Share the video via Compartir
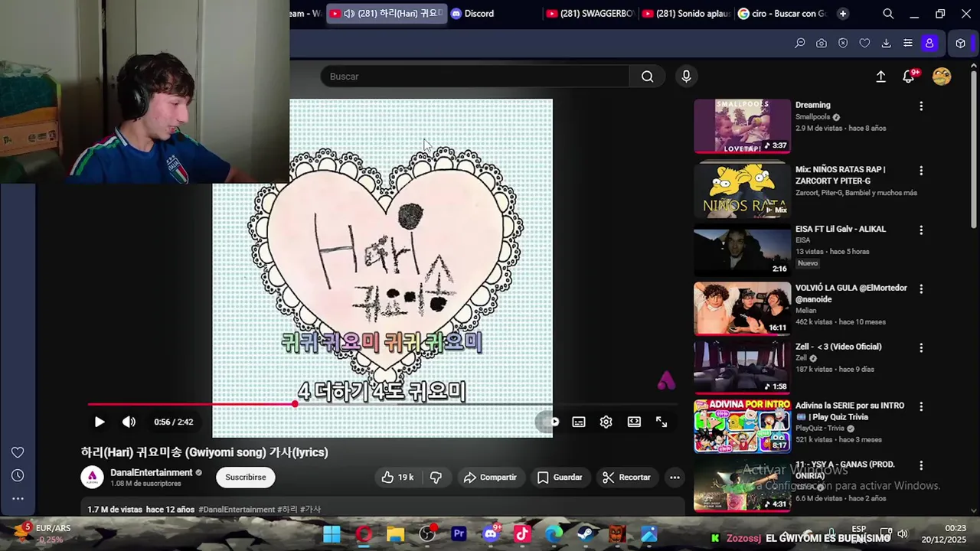Image resolution: width=980 pixels, height=551 pixels. point(490,477)
